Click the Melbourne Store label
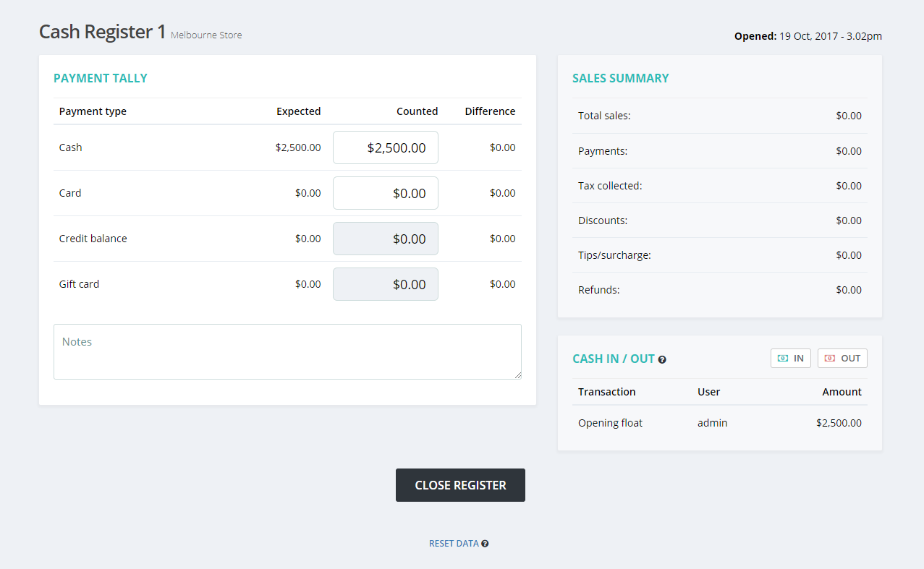 pyautogui.click(x=205, y=35)
